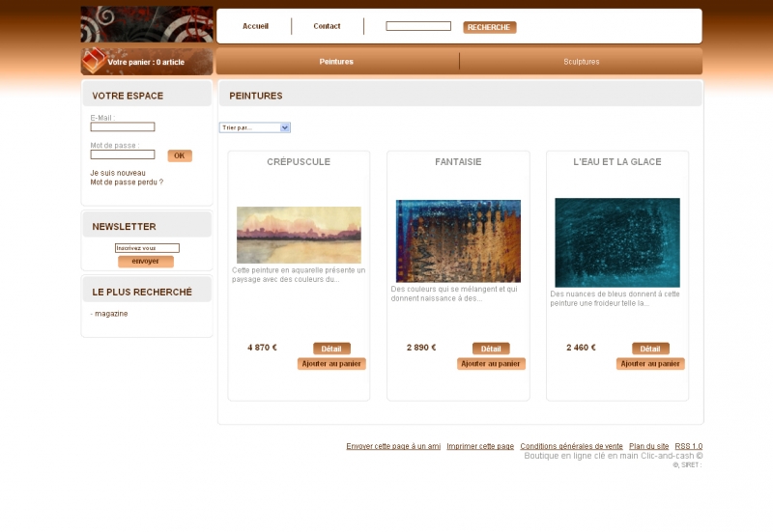773x532 pixels.
Task: Open the Sculptures category tab
Action: click(582, 62)
